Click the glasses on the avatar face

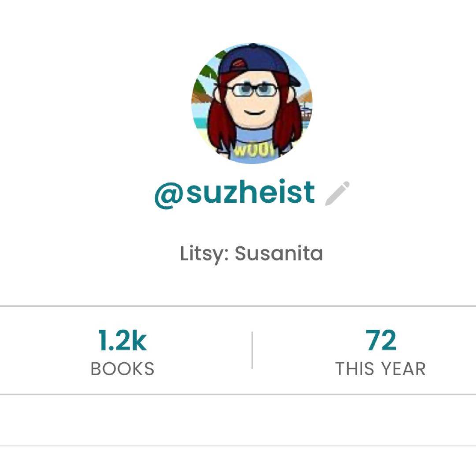tap(253, 90)
